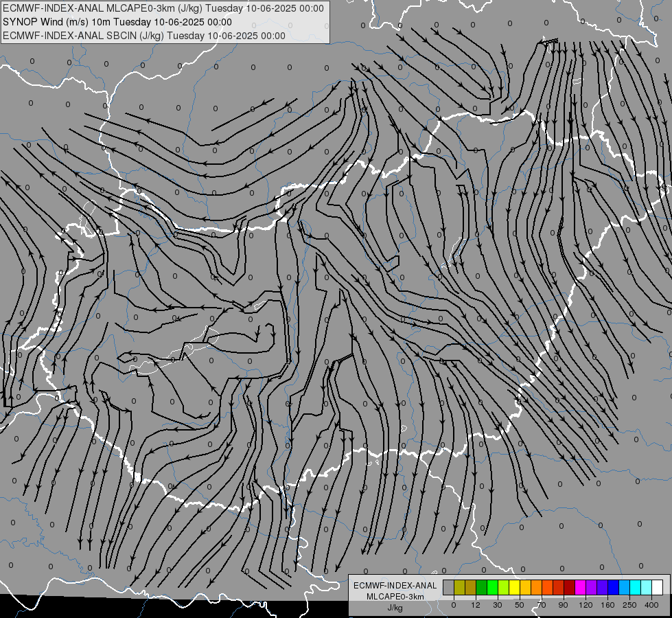Click the white swatch above 400
Screen dimensions: 672x618
[x=658, y=587]
